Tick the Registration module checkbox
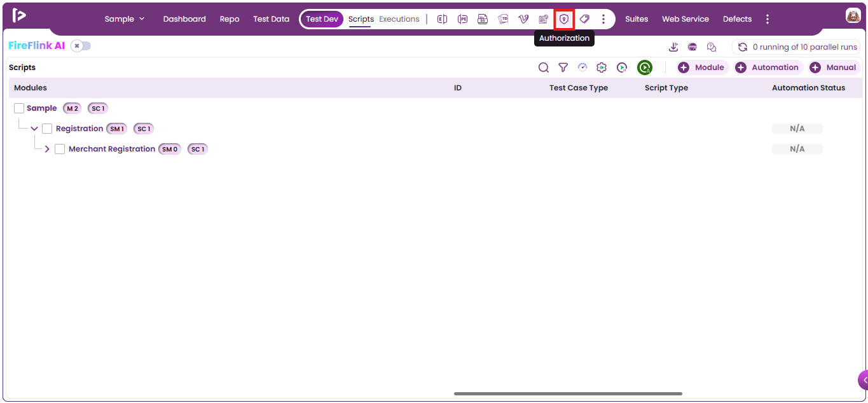 pos(47,129)
